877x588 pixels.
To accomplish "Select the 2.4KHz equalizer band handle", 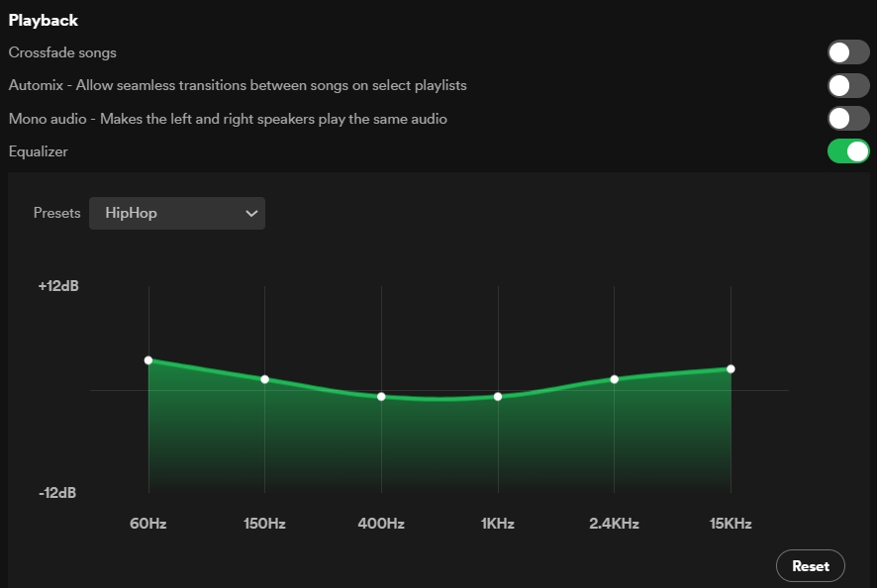I will [615, 379].
